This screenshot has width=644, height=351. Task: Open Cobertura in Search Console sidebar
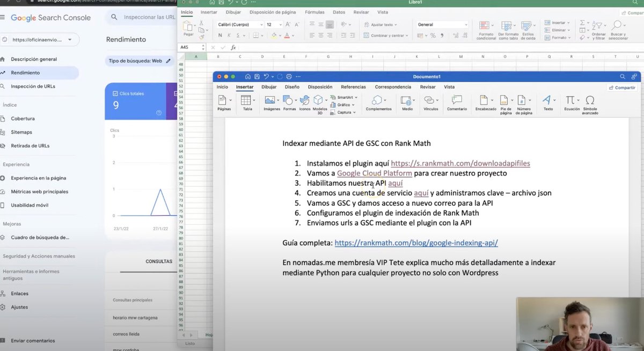click(23, 119)
